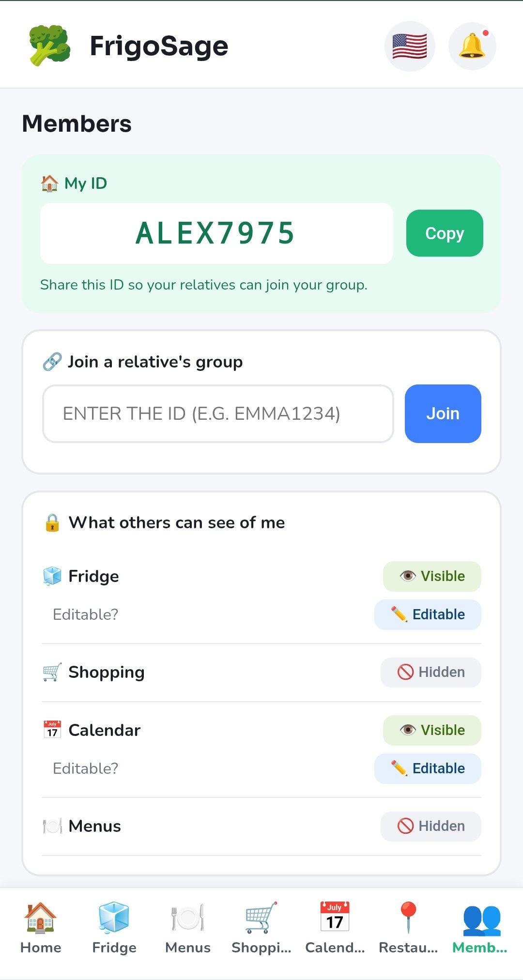Open the Shopping cart tab
Viewport: 523px width, 980px height.
pyautogui.click(x=261, y=928)
